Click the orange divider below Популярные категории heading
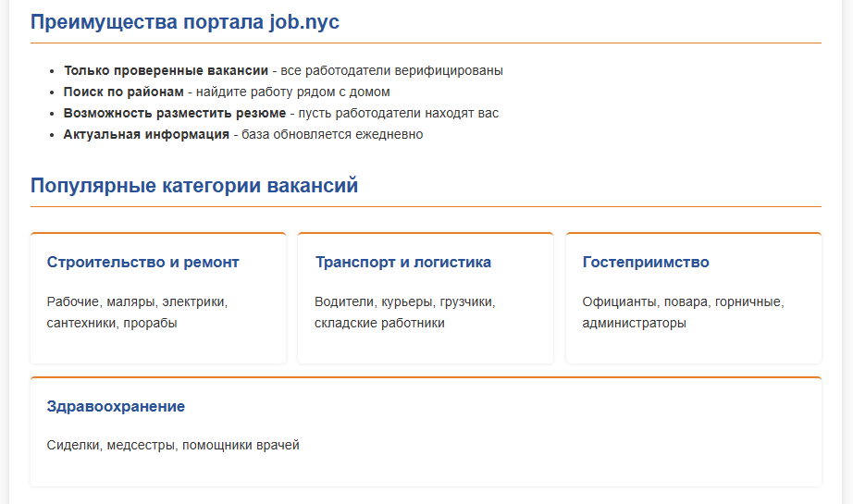This screenshot has height=504, width=853. [426, 206]
